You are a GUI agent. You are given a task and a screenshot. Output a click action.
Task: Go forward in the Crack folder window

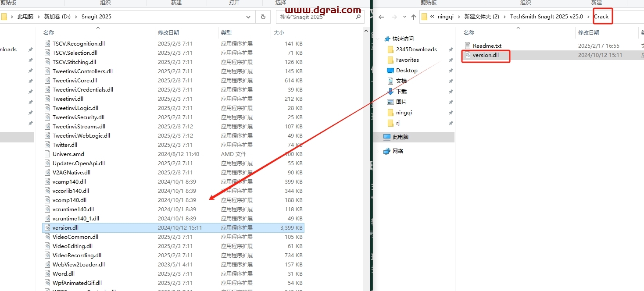click(394, 17)
